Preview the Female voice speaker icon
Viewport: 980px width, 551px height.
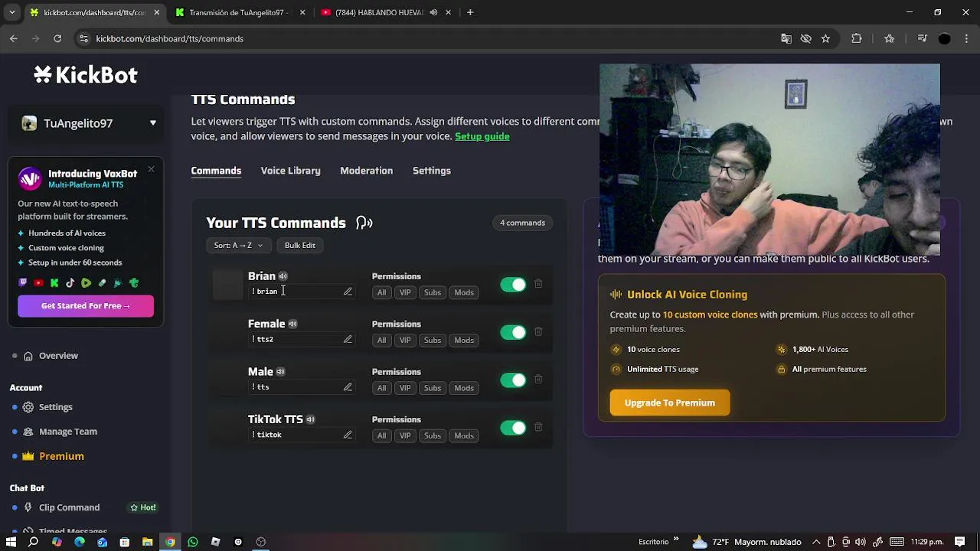click(292, 324)
